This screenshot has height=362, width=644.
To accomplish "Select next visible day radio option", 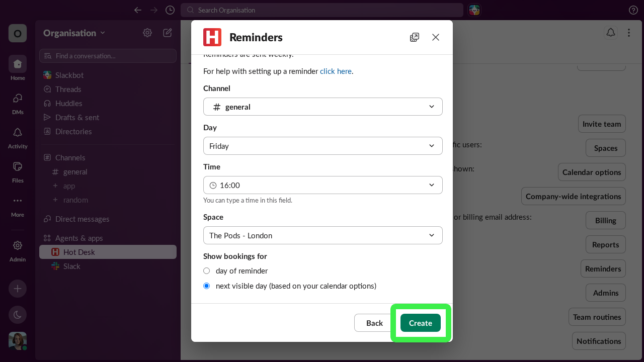I will 206,286.
